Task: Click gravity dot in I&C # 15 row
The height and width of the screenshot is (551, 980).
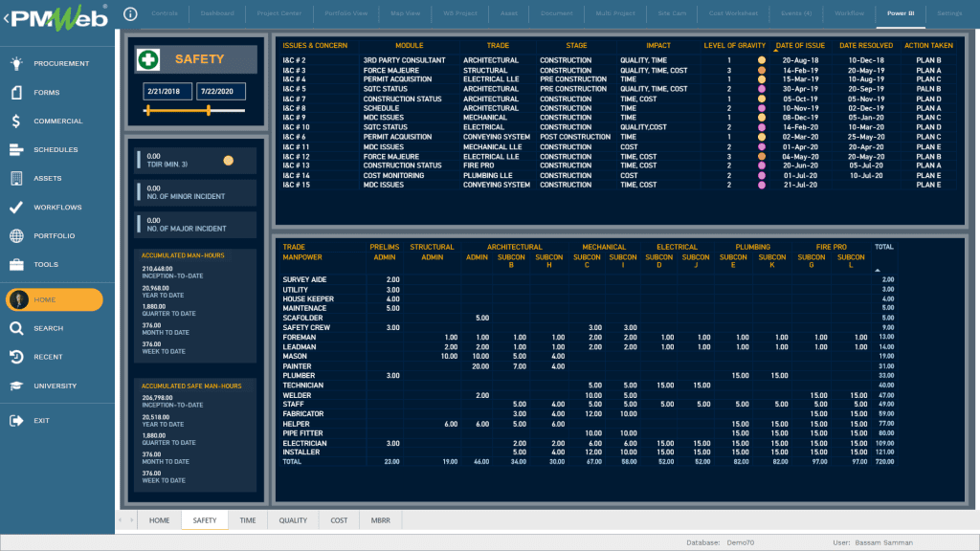Action: pos(761,185)
